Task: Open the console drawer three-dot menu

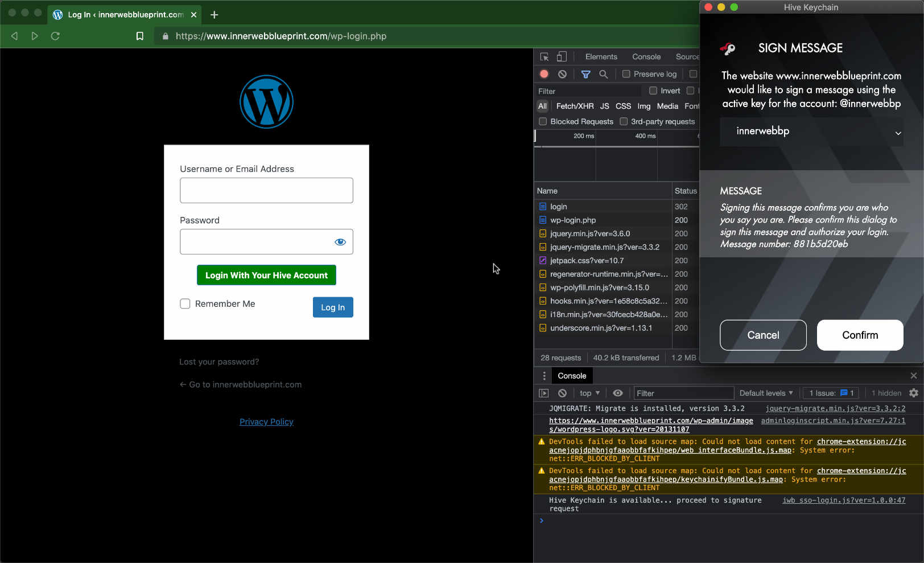Action: pyautogui.click(x=544, y=376)
